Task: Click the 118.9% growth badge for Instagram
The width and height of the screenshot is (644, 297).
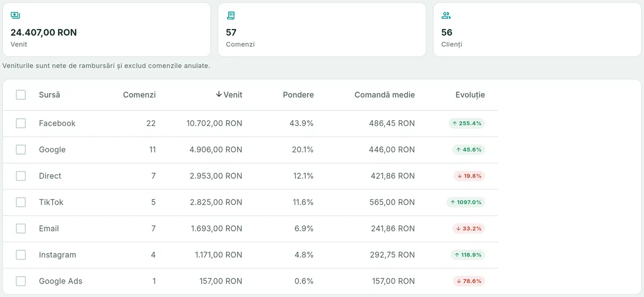Action: click(x=467, y=255)
